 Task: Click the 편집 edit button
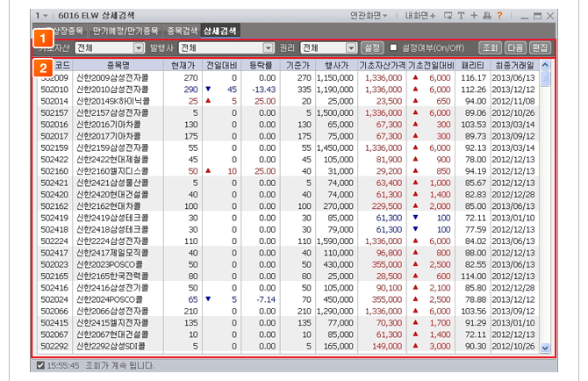(x=540, y=48)
